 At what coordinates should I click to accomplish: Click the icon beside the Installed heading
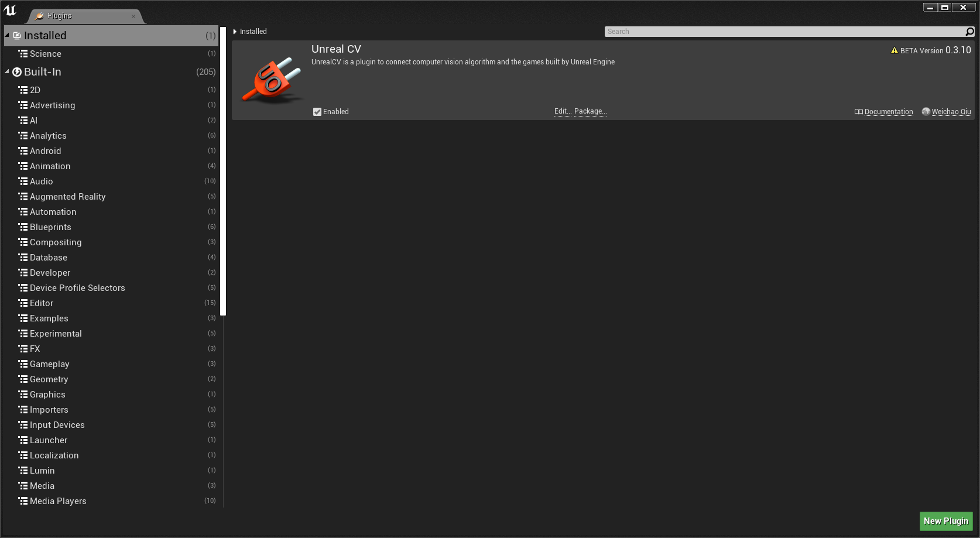click(16, 35)
